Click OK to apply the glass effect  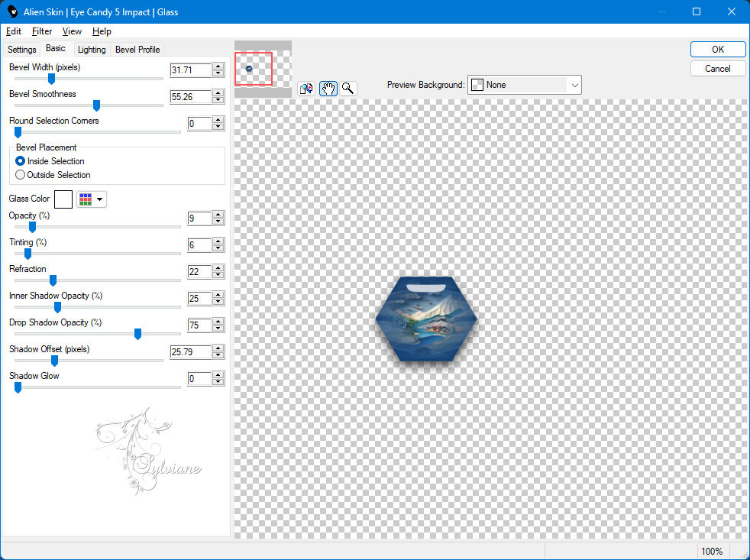[717, 50]
